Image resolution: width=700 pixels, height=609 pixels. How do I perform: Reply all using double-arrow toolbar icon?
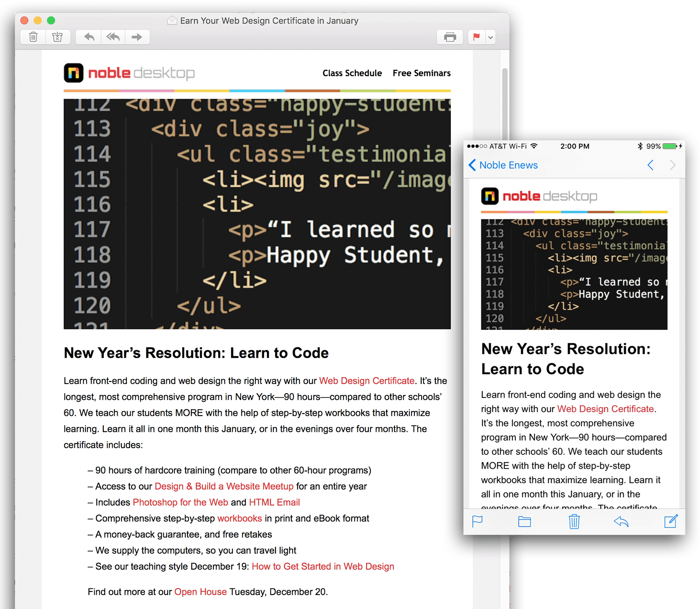tap(113, 37)
